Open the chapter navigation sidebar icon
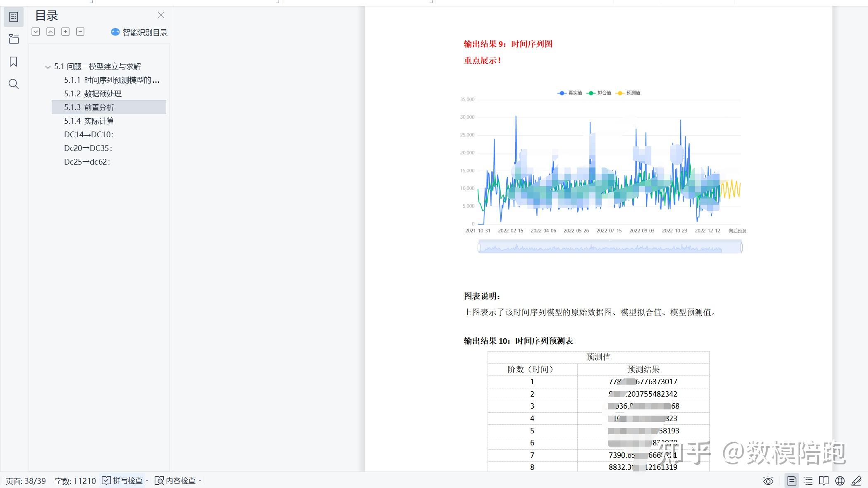The width and height of the screenshot is (868, 488). [x=14, y=39]
